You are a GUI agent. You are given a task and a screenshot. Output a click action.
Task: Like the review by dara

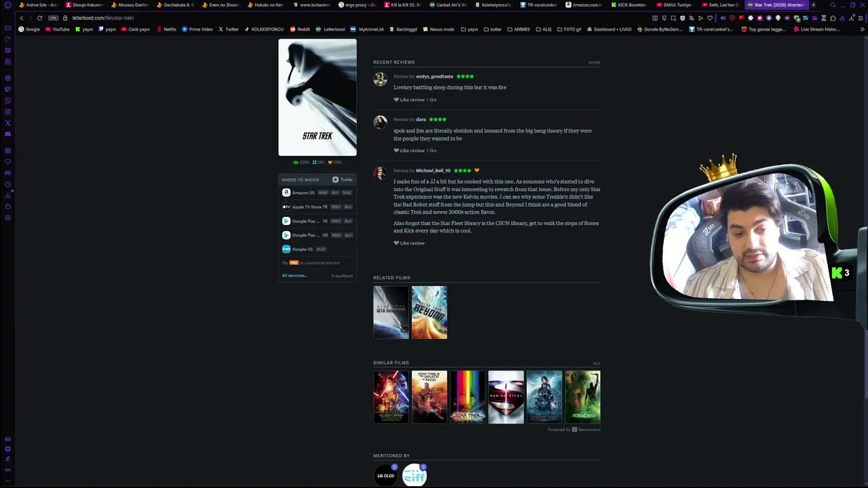409,150
